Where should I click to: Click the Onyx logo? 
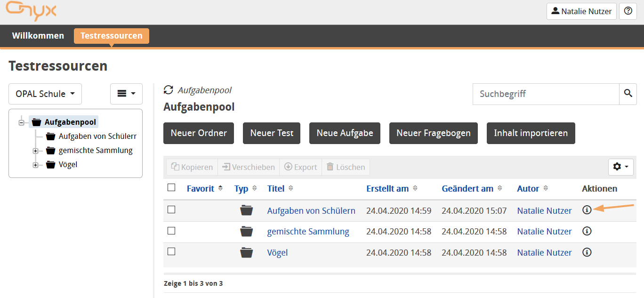pos(31,11)
